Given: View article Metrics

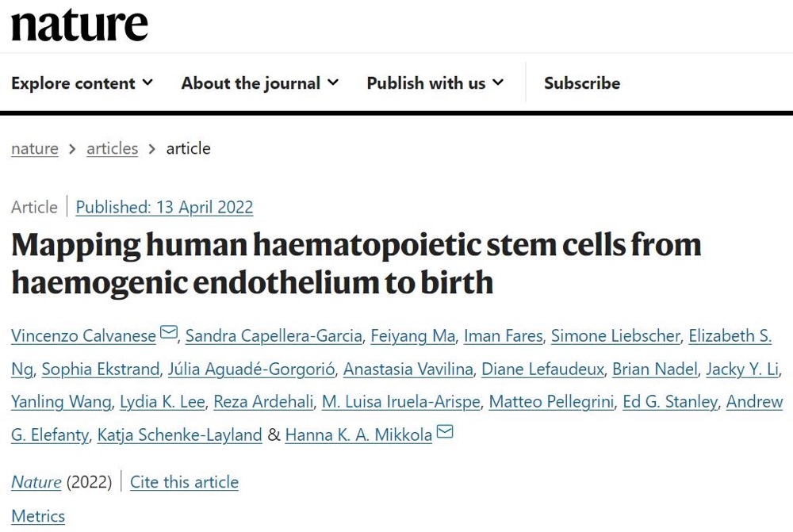Looking at the screenshot, I should coord(38,516).
